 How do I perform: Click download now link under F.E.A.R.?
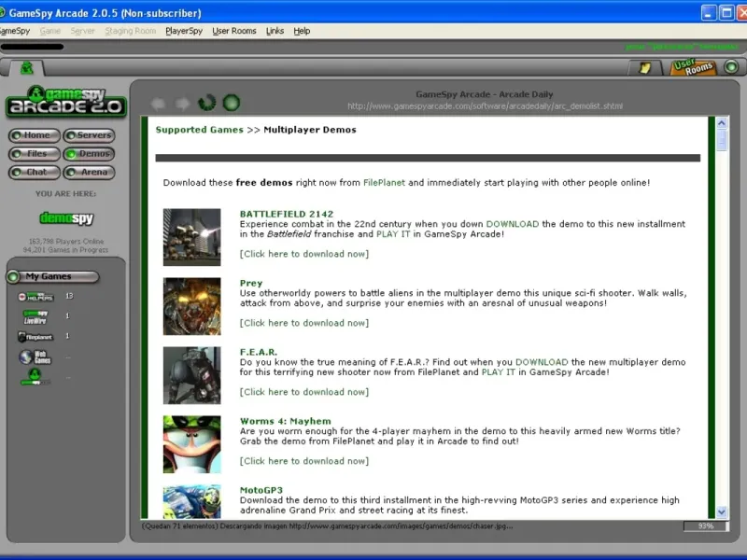(x=304, y=392)
